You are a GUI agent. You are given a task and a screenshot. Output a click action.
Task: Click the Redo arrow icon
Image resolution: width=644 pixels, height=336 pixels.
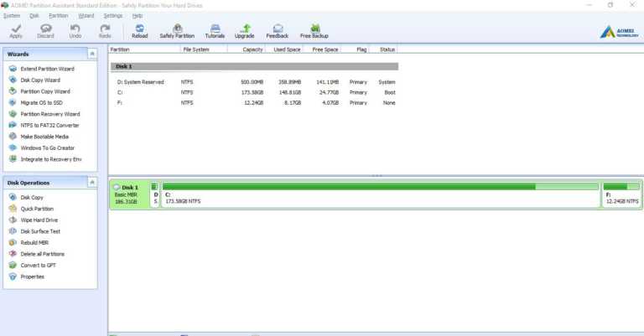(x=105, y=28)
